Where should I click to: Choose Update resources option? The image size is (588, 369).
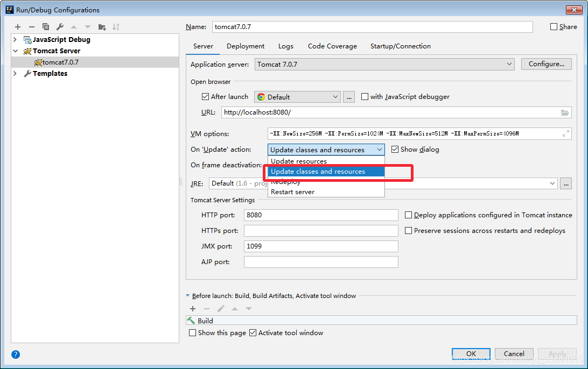326,161
